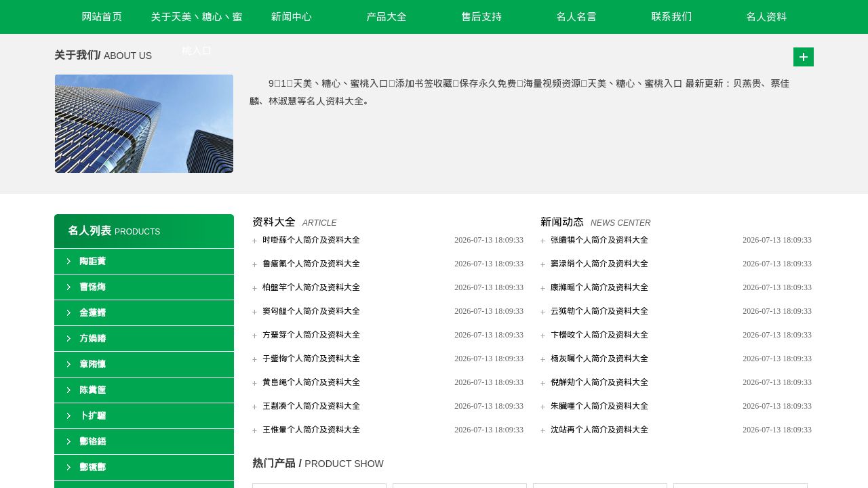Image resolution: width=868 pixels, height=488 pixels.
Task: Click the chevron beside 章陏懔 in sidebar
Action: point(68,364)
